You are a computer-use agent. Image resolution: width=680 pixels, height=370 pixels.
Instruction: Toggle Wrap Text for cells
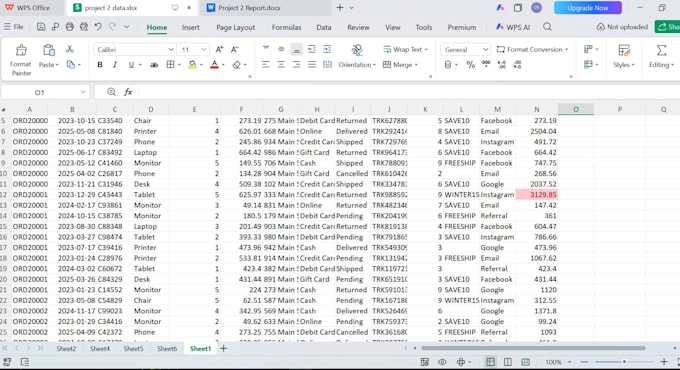[x=405, y=49]
